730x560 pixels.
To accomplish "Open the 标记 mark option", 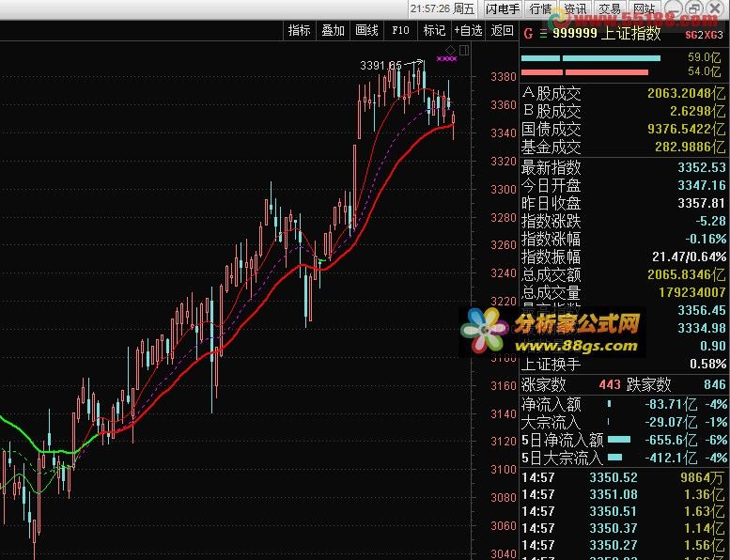I will tap(434, 31).
